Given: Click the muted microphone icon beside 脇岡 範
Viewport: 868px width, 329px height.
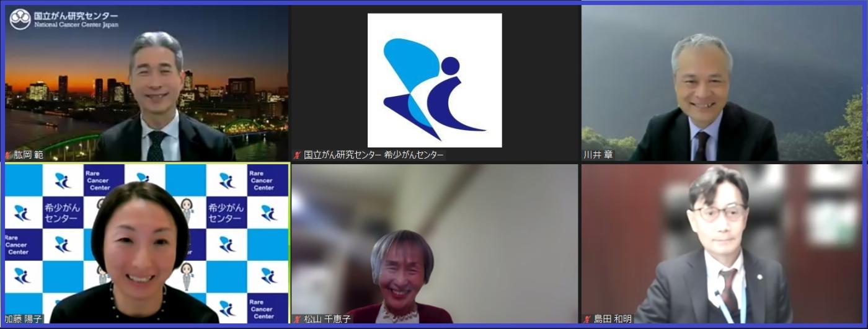Looking at the screenshot, I should coord(9,155).
